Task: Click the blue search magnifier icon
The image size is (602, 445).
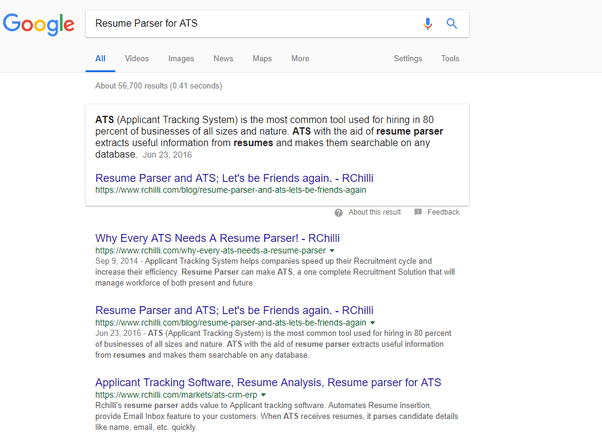Action: [452, 23]
